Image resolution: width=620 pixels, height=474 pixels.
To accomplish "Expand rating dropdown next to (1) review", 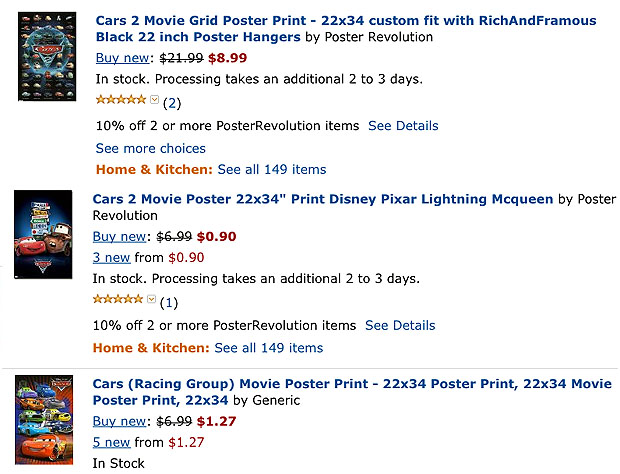I will click(151, 299).
